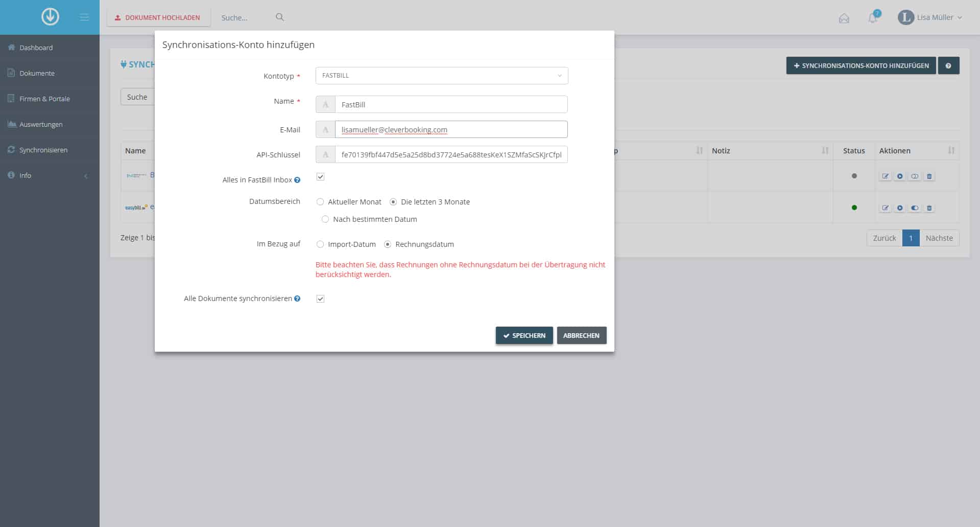Image resolution: width=980 pixels, height=527 pixels.
Task: Uncheck Alle Dokumente synchronisieren checkbox
Action: (320, 299)
